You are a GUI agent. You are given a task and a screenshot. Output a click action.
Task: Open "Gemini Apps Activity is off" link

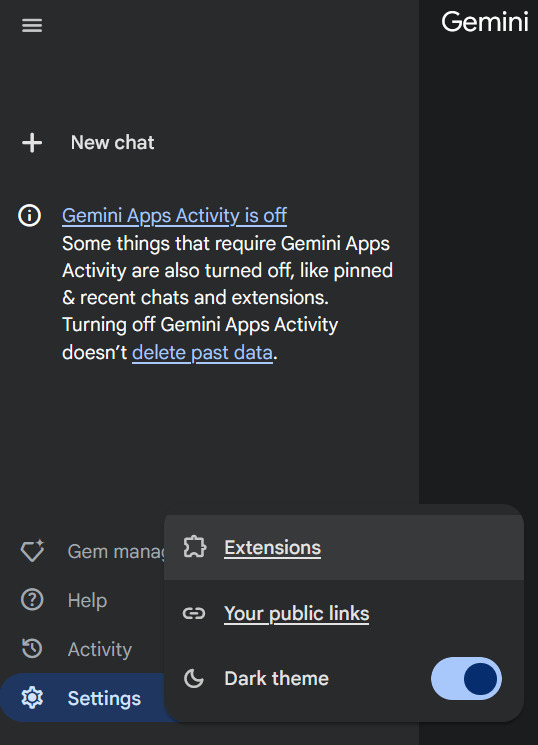tap(174, 216)
